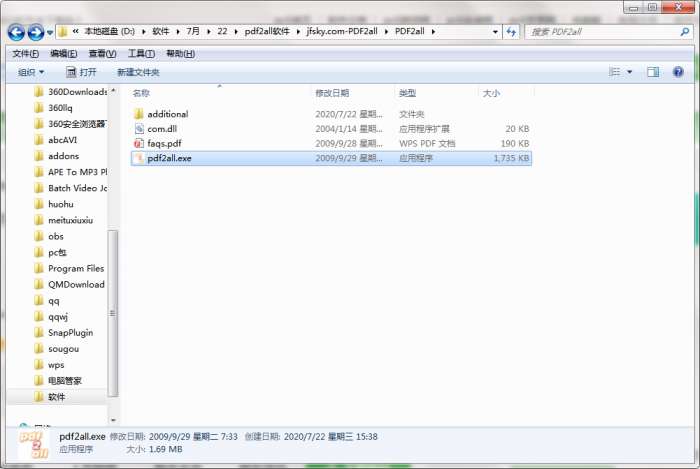Select the abcAVI folder

(56, 140)
